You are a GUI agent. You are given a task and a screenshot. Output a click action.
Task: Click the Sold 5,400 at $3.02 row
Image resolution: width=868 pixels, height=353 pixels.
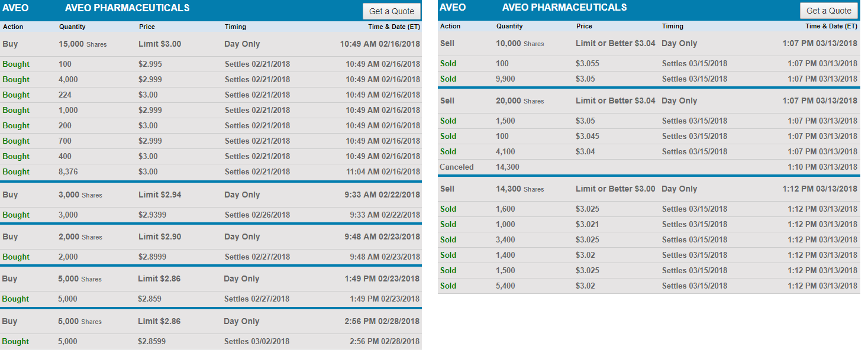(x=648, y=286)
